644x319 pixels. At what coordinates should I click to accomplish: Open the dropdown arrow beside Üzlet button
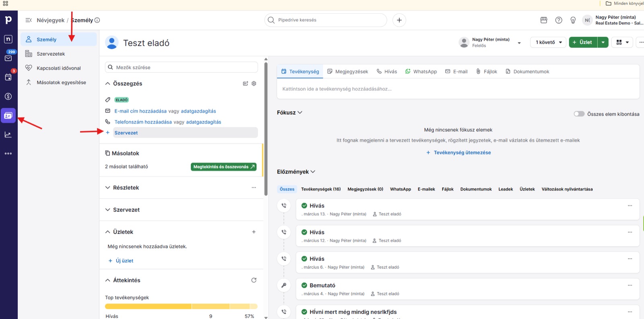(603, 42)
